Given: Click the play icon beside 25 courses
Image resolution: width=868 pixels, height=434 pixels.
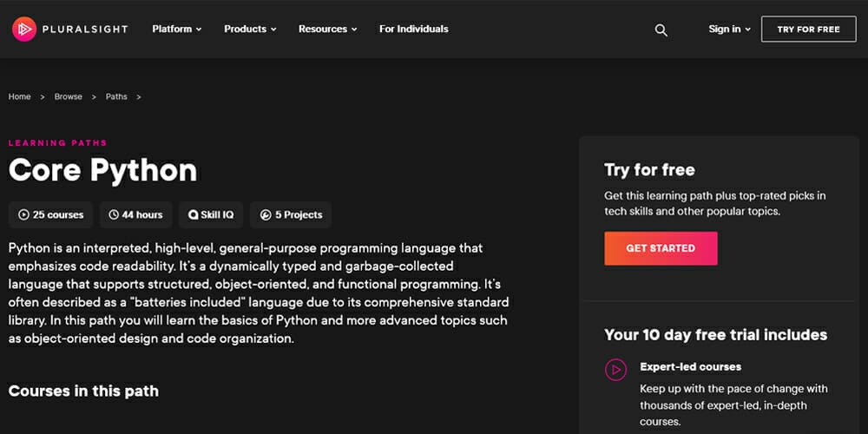Looking at the screenshot, I should click(x=23, y=214).
